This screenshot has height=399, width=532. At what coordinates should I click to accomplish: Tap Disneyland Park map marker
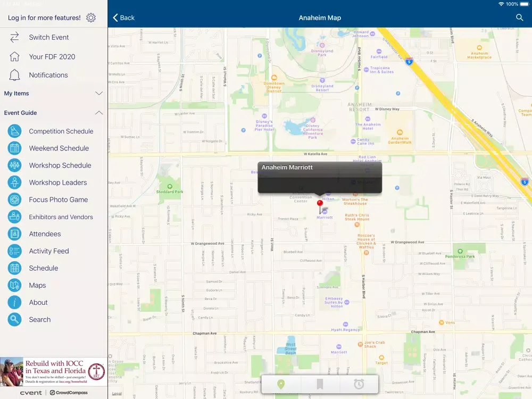point(322,45)
